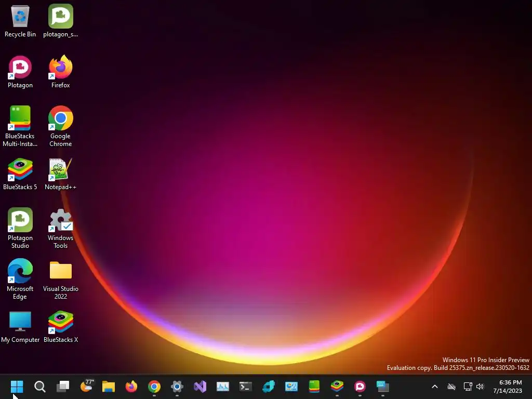Open the terminal icon in taskbar
532x399 pixels.
click(246, 387)
